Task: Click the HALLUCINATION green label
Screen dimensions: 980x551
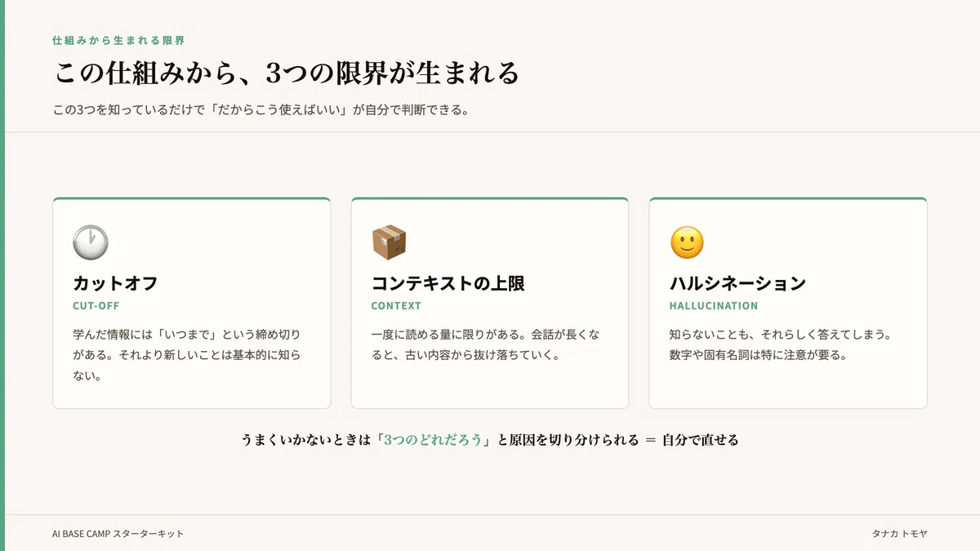Action: point(714,306)
